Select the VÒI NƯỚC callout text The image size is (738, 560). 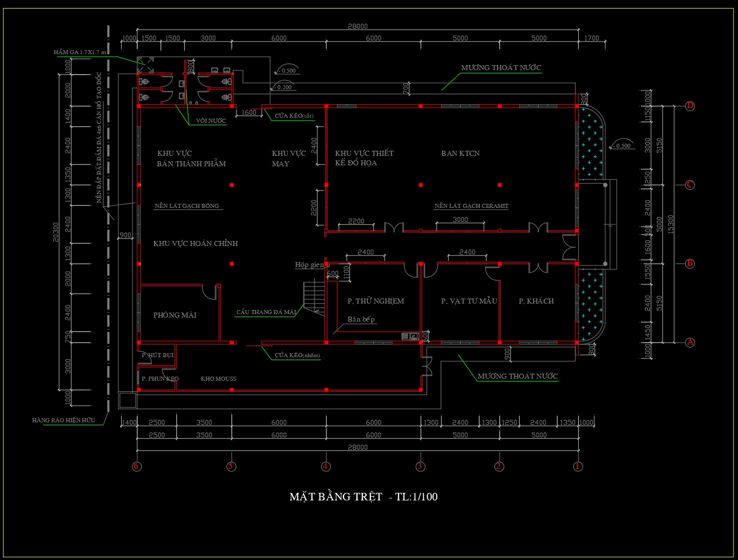[211, 121]
